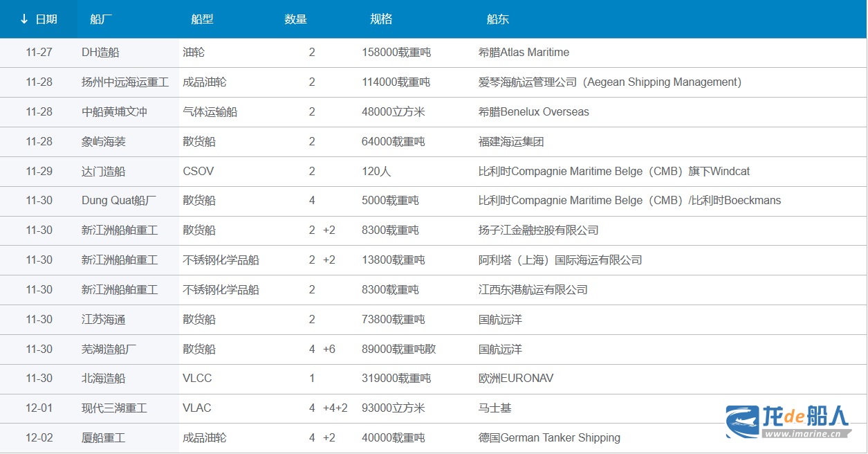
Task: Select 江苏海通 shipyard cell
Action: [104, 320]
